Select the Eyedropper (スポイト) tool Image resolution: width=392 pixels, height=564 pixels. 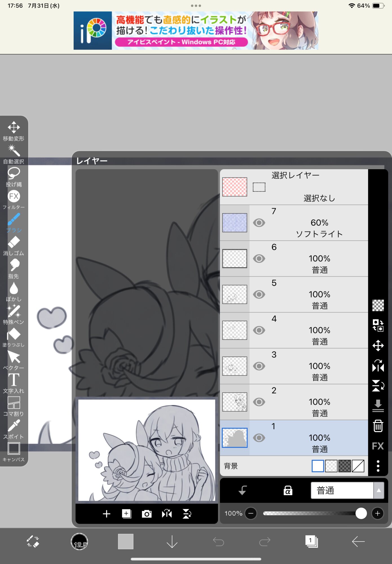coord(14,429)
